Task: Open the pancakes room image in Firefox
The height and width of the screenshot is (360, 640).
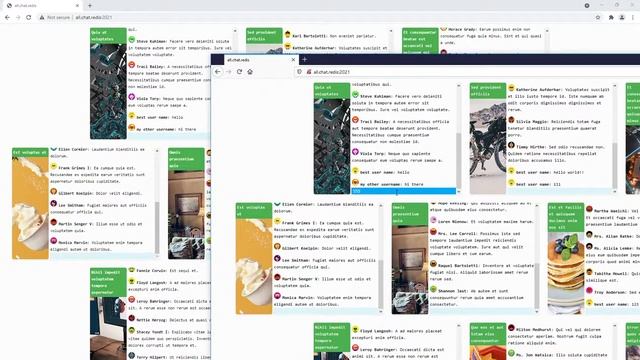Action: click(566, 273)
